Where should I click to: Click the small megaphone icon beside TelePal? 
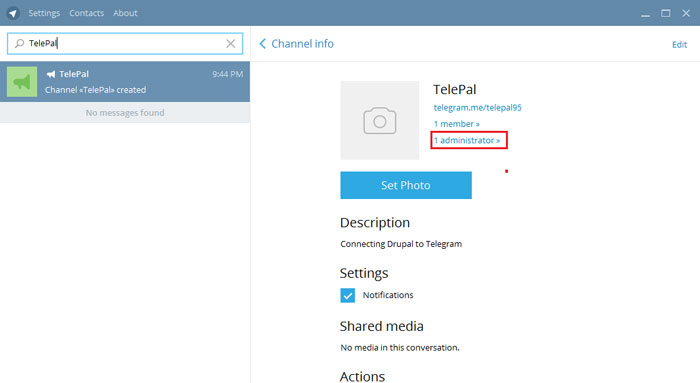coord(51,74)
